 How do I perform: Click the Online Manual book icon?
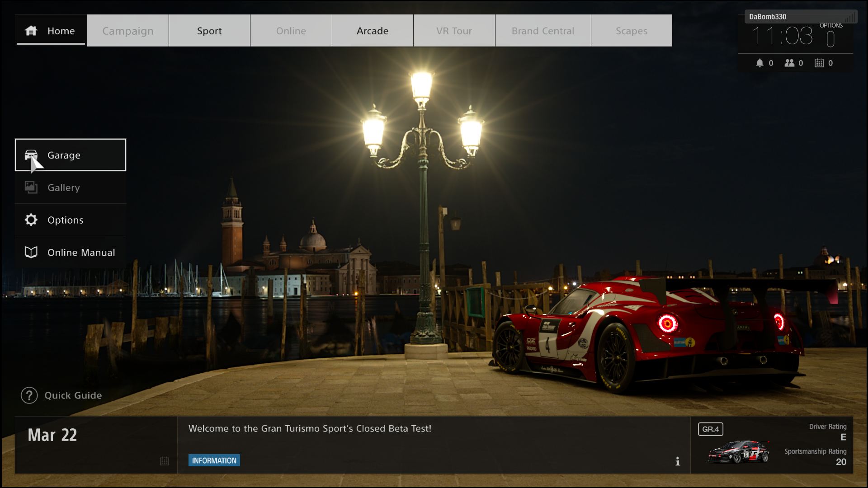click(x=31, y=253)
